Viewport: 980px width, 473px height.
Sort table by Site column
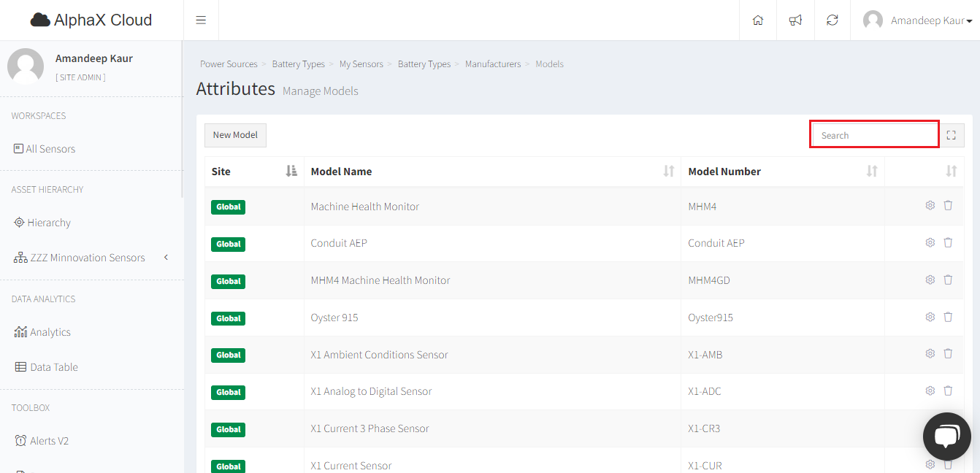[x=291, y=172]
